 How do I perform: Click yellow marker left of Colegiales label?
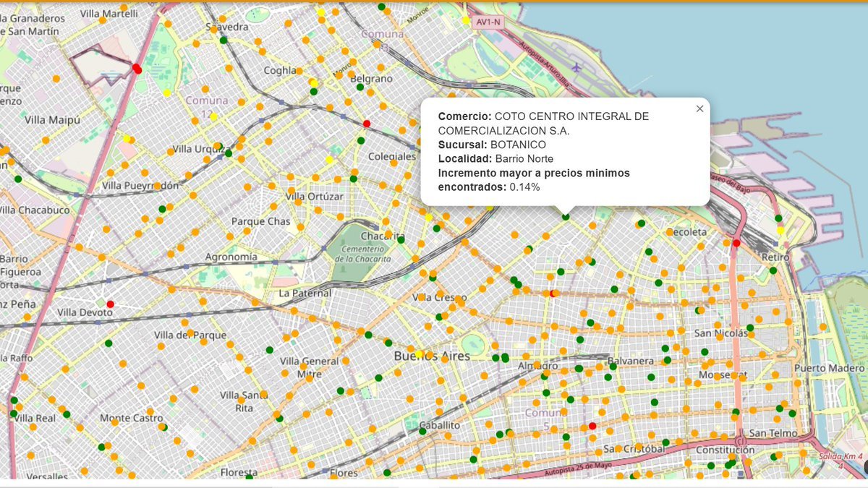328,159
